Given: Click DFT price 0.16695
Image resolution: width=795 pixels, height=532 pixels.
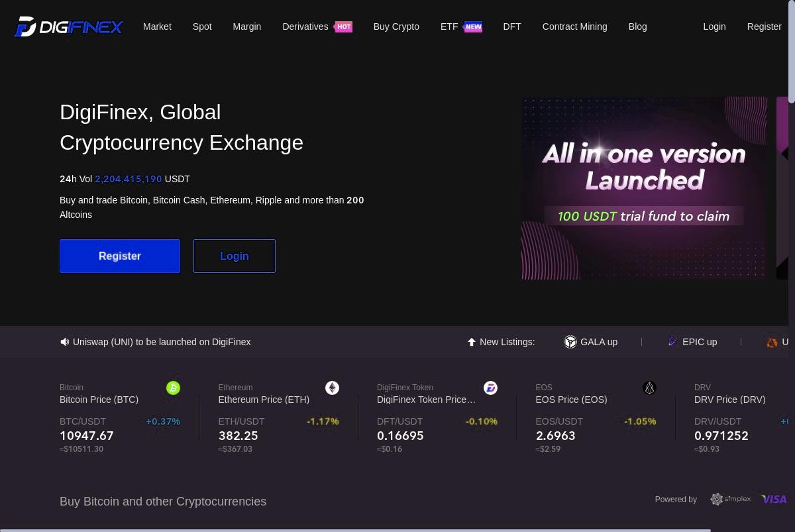Looking at the screenshot, I should [400, 436].
